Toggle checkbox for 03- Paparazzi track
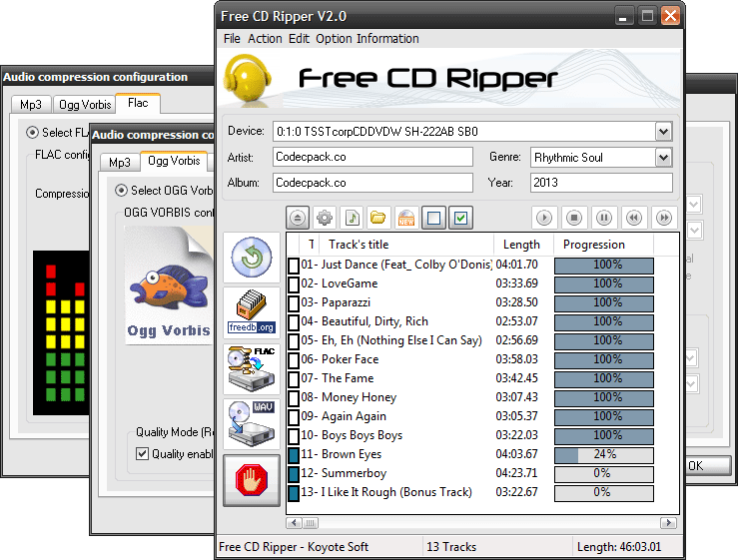This screenshot has width=738, height=560. pyautogui.click(x=294, y=303)
